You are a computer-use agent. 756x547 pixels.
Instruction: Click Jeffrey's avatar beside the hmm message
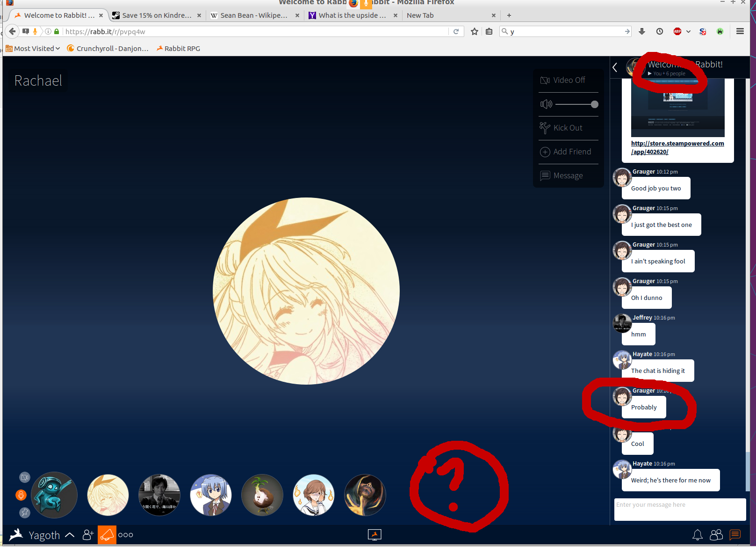point(622,323)
